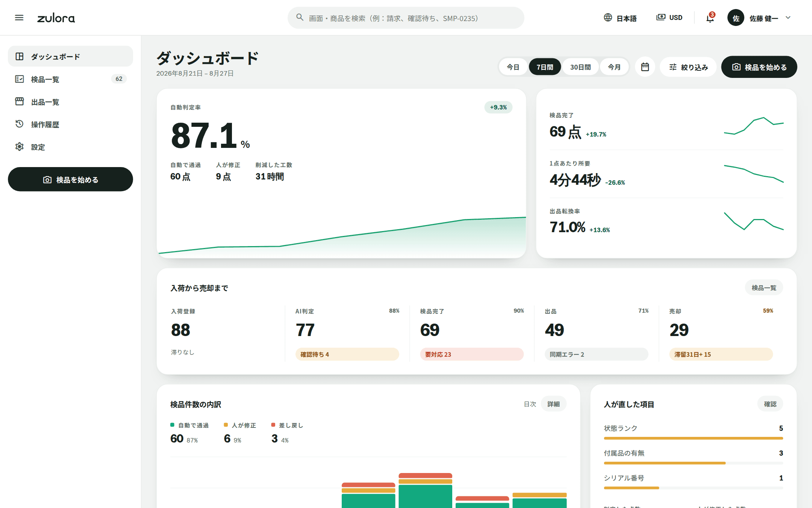Open 検品一覧 in sidebar

click(70, 79)
